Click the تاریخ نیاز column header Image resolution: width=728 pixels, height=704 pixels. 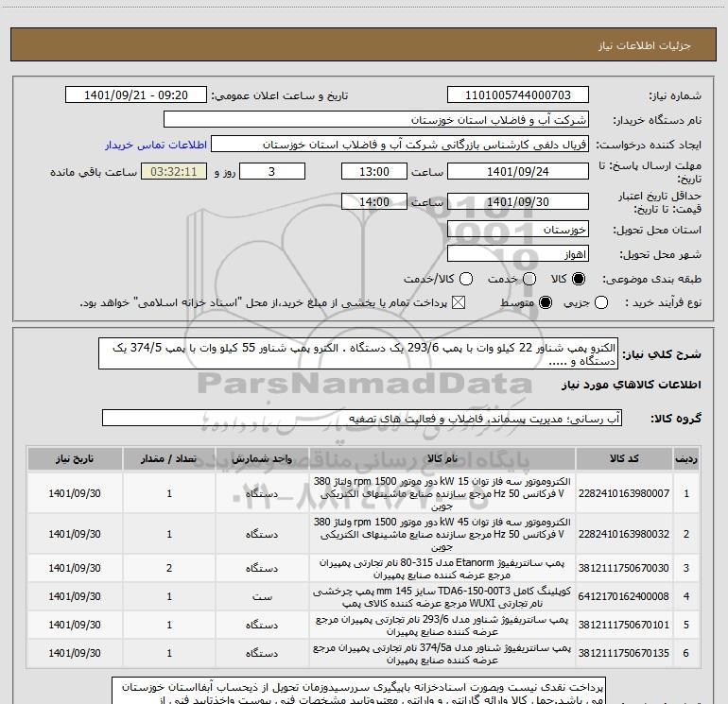75,458
